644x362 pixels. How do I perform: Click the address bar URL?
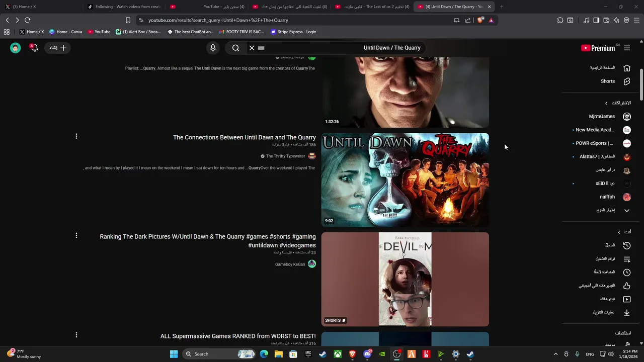pos(218,20)
